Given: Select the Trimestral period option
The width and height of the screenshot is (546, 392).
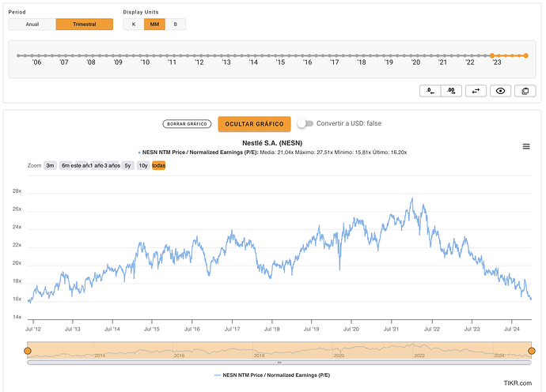Looking at the screenshot, I should click(x=84, y=24).
